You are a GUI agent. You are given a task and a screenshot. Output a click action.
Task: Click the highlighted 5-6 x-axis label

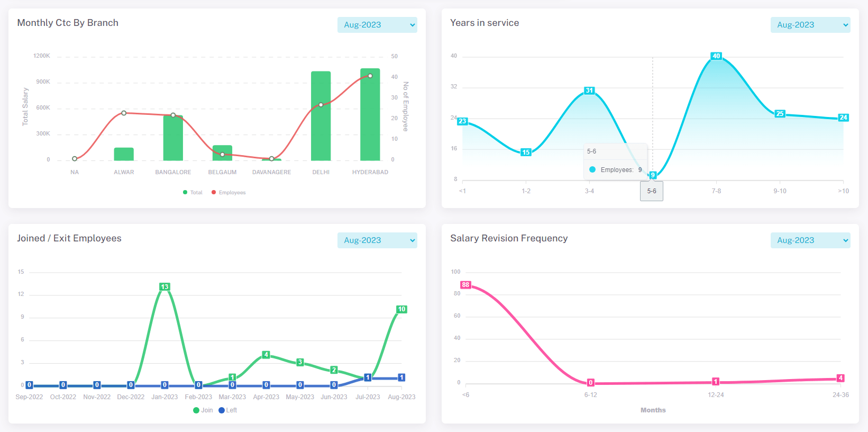[652, 191]
